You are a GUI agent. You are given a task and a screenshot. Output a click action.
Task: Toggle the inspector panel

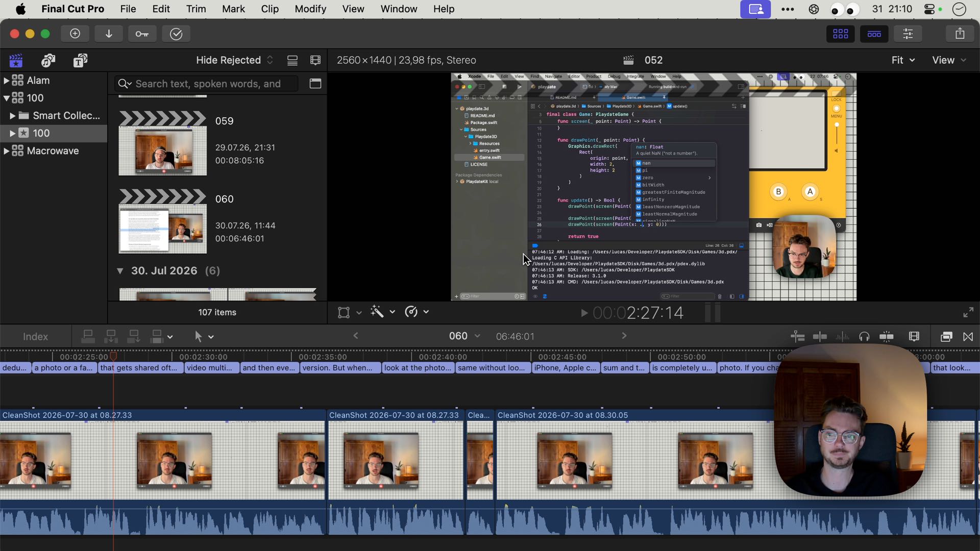pos(908,34)
